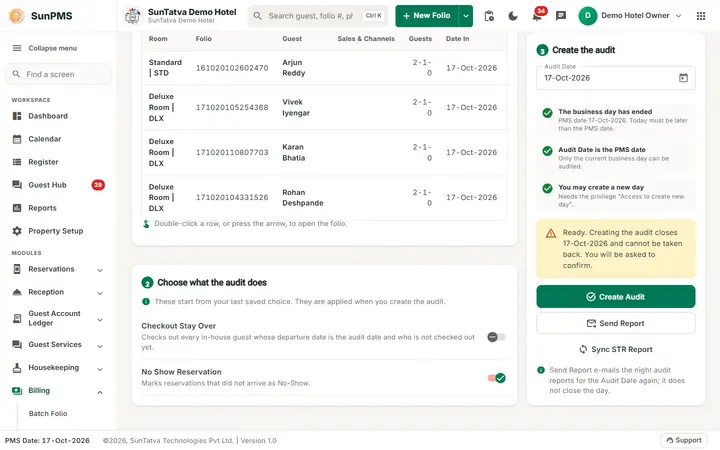Switch to dark mode with moon icon
Screen dimensions: 720x450
(x=512, y=16)
